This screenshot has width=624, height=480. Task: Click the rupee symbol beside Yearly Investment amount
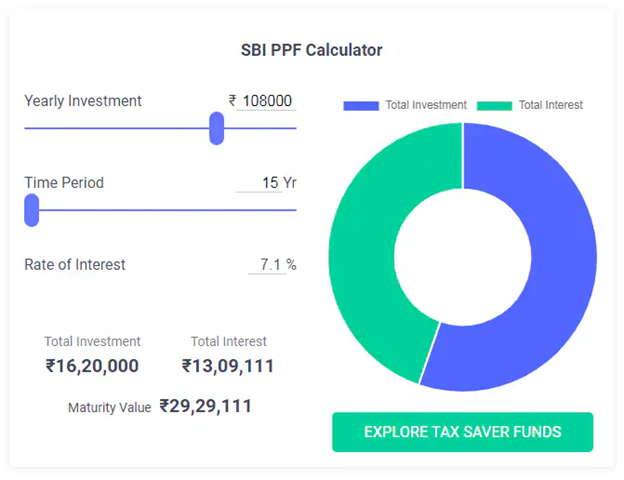232,101
